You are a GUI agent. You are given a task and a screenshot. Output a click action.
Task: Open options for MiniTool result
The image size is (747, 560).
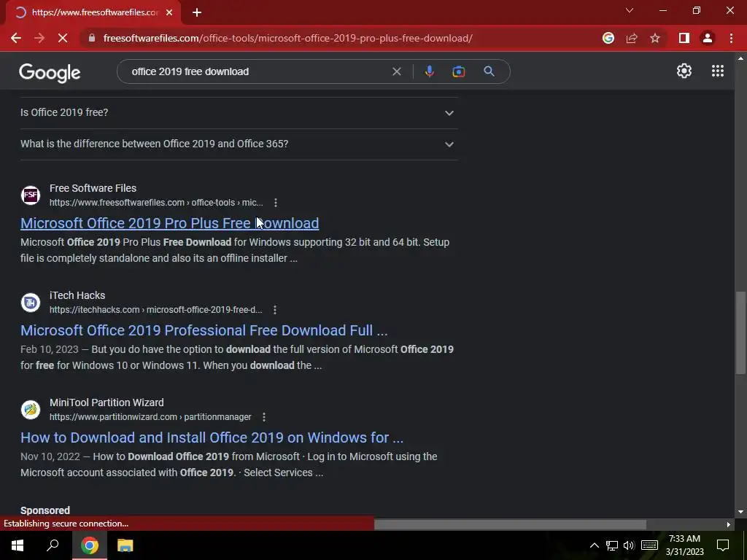(264, 416)
